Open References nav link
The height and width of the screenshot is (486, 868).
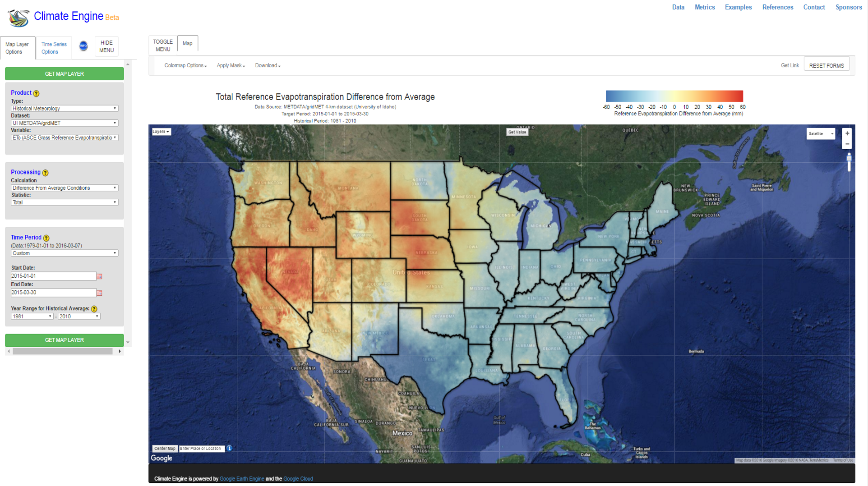(x=778, y=7)
